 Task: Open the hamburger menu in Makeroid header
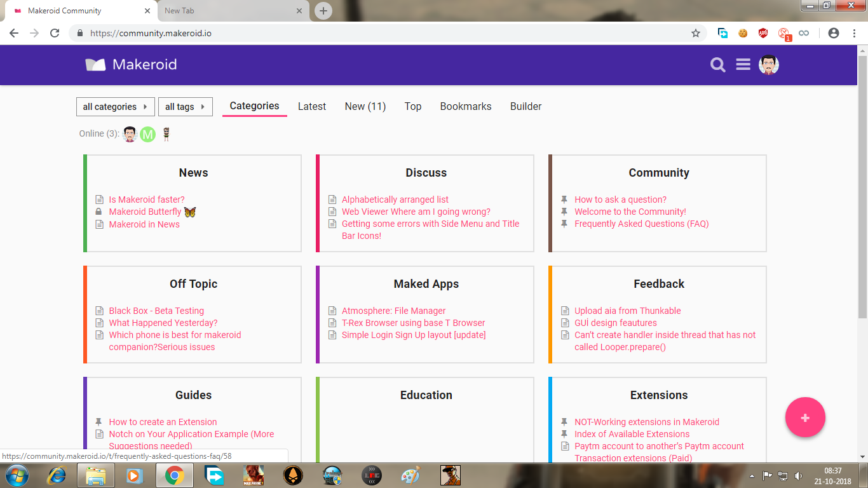[x=743, y=65]
